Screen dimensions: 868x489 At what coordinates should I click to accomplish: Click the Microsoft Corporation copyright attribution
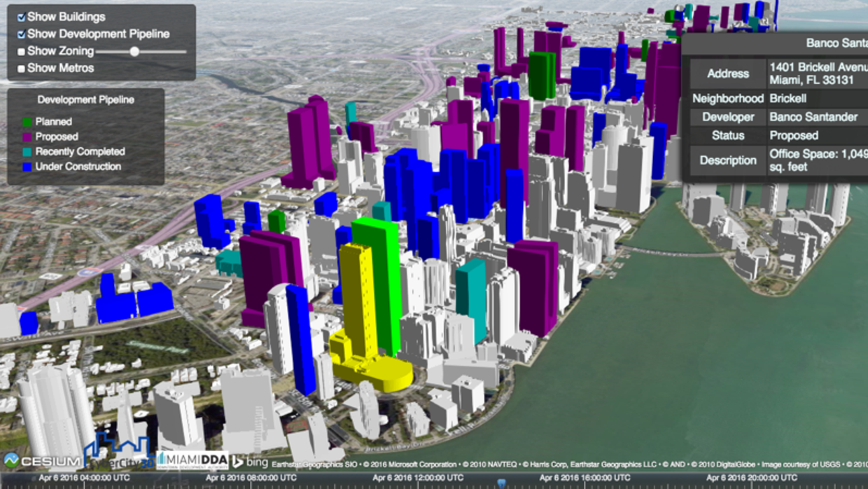click(x=412, y=462)
